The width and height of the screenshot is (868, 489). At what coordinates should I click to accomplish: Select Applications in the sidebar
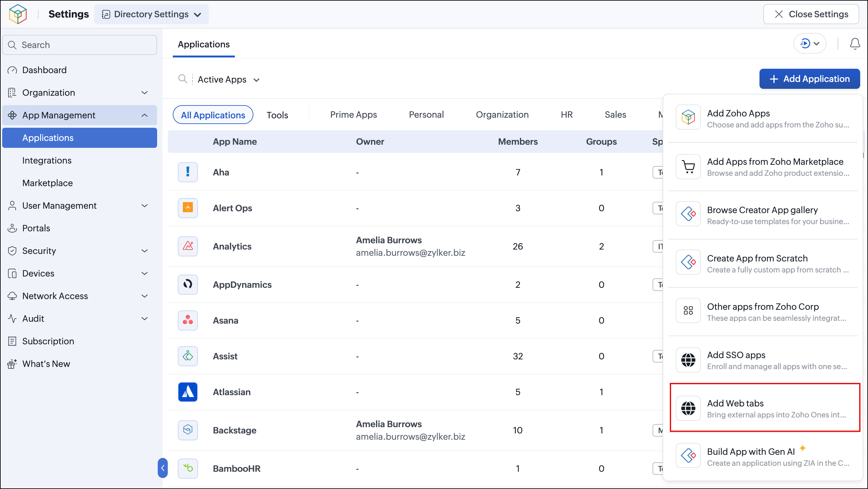tap(80, 138)
